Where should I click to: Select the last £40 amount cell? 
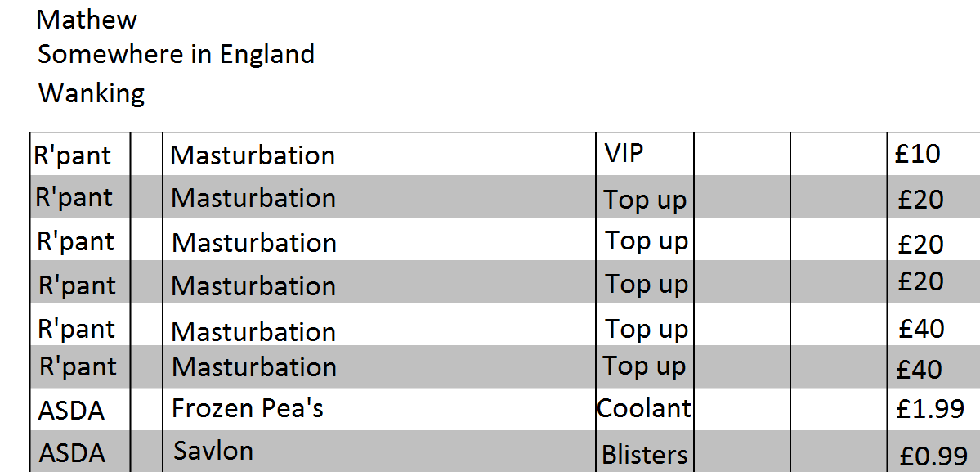[x=933, y=367]
